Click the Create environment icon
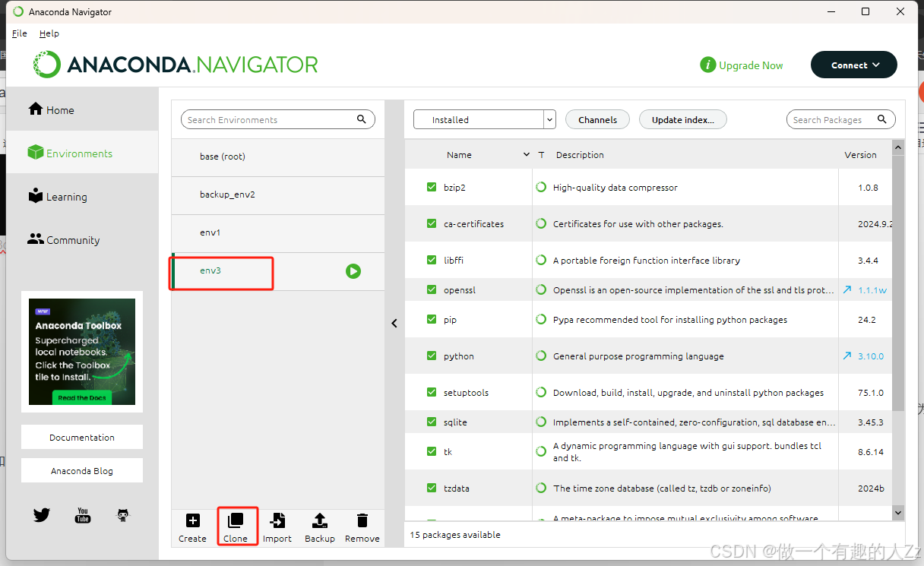 point(193,520)
